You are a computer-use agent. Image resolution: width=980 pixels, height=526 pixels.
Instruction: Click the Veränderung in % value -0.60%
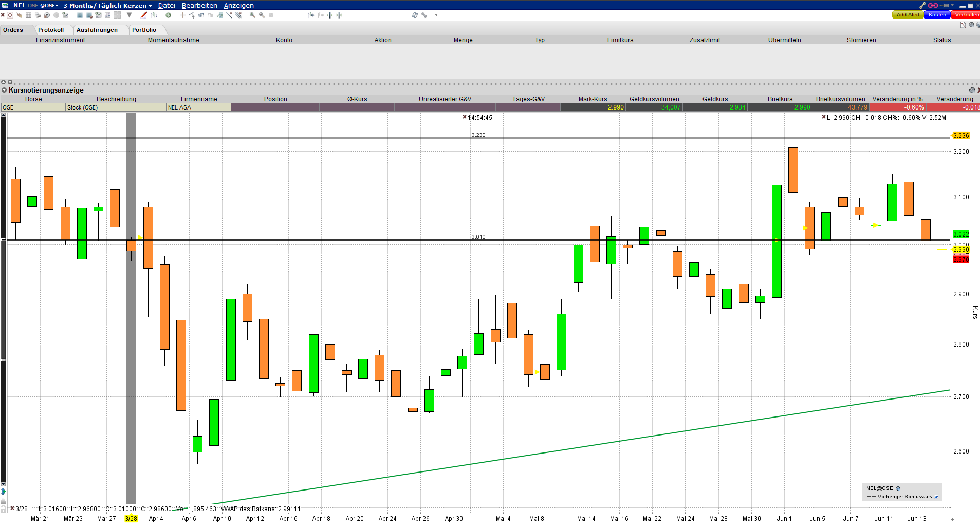[897, 107]
